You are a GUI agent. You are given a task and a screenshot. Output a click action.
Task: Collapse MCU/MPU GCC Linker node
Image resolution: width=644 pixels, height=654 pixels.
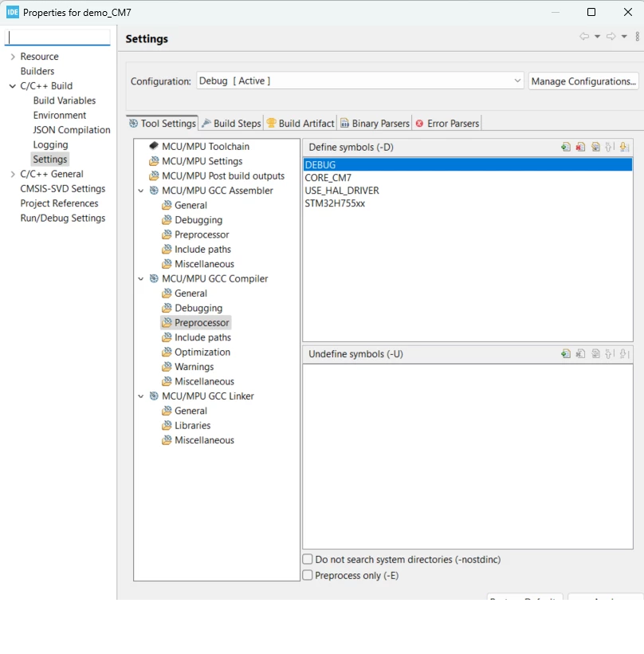tap(141, 396)
